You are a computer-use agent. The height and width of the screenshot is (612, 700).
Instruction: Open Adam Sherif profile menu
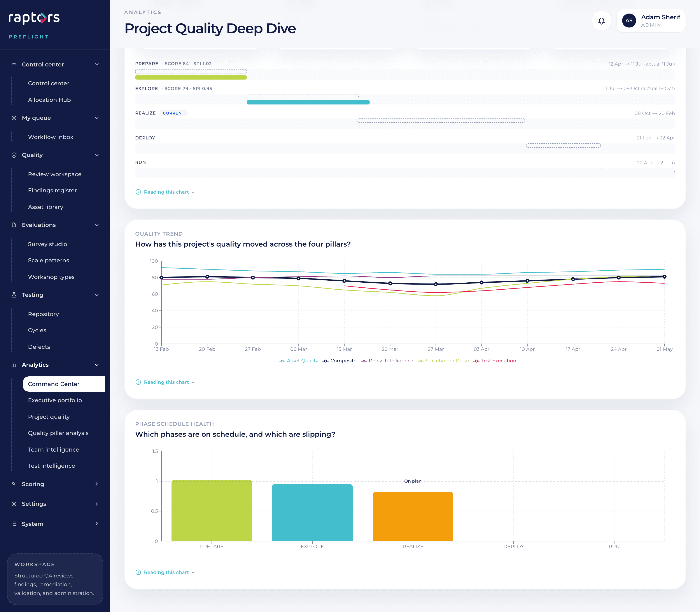pos(651,21)
